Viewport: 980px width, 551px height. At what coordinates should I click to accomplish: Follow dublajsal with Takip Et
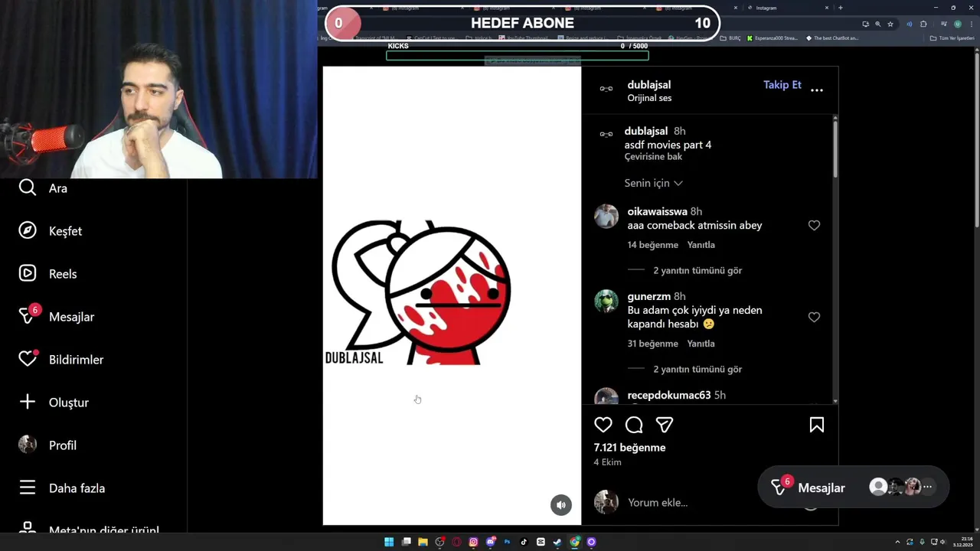pyautogui.click(x=782, y=85)
